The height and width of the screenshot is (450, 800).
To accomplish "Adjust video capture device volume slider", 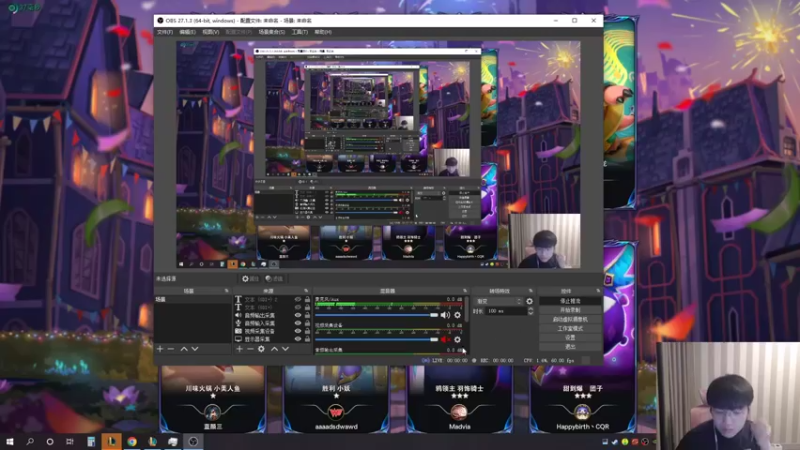I will click(x=377, y=339).
